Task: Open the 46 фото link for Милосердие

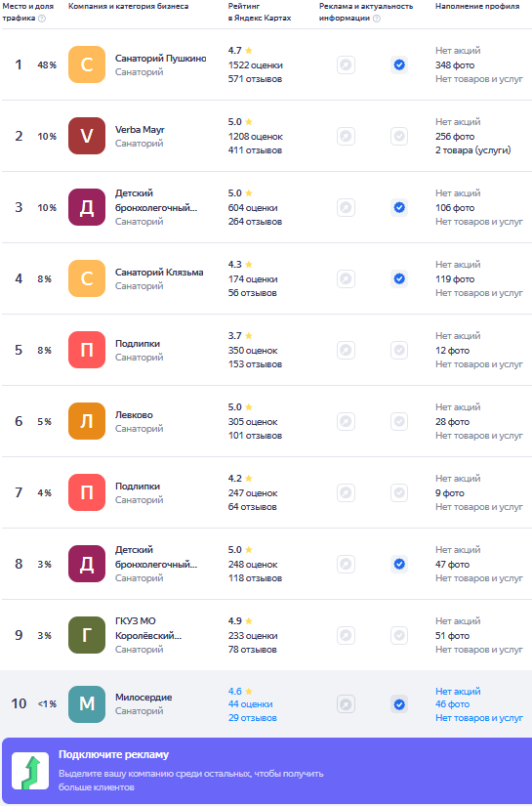Action: pos(452,704)
